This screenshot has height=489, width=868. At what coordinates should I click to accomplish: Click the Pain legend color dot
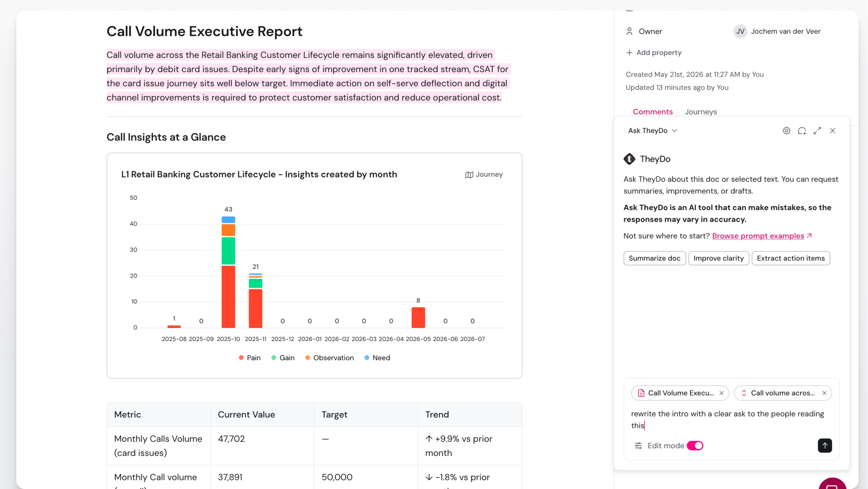pyautogui.click(x=241, y=358)
